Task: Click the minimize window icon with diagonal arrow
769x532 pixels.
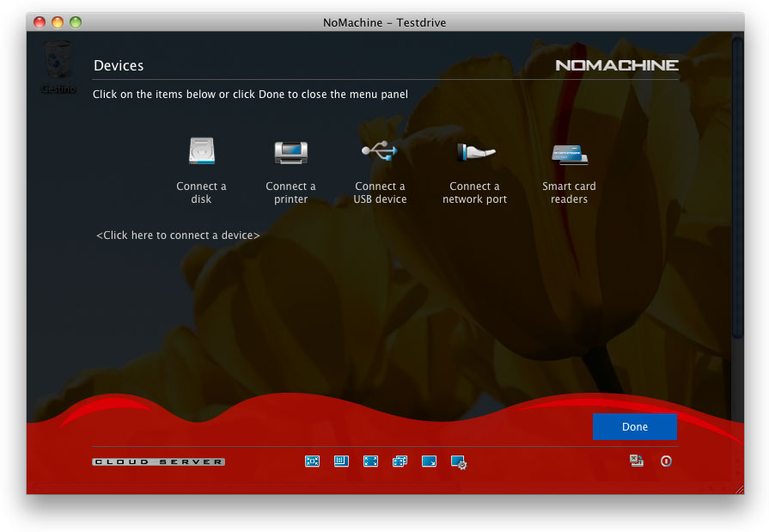Action: (429, 462)
